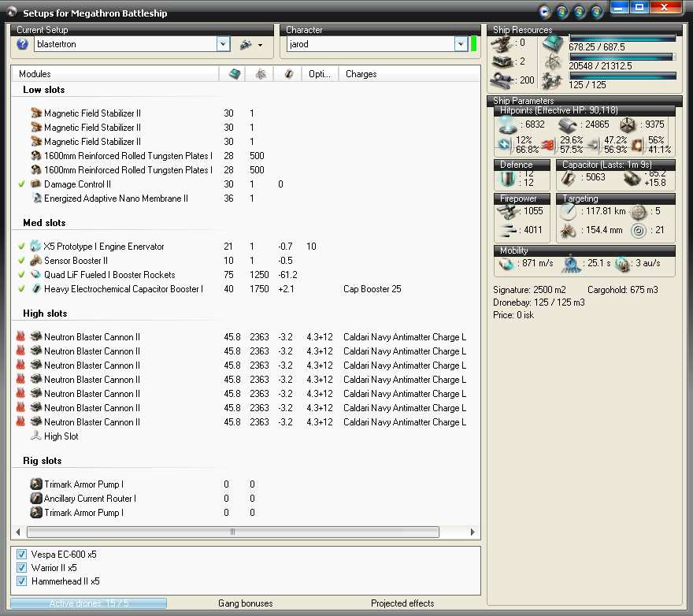Click the capacitor capacity icon by 5063
Viewport: 693px width, 616px height.
pos(569,178)
